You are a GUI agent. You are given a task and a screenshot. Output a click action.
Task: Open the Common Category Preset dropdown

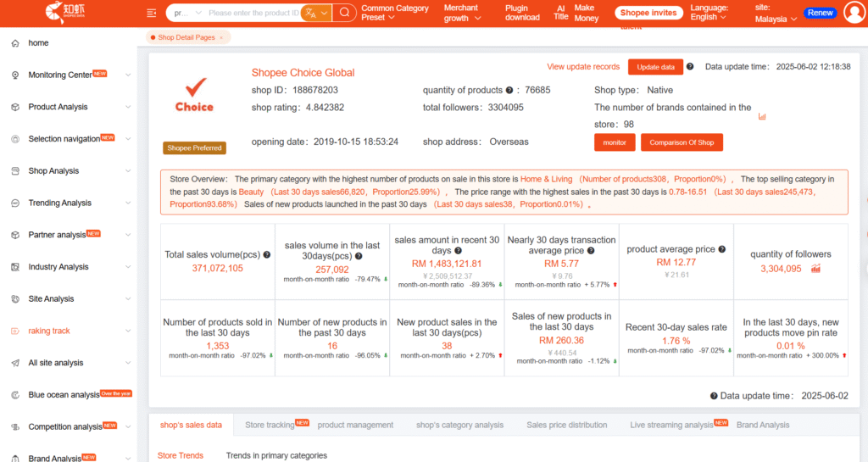pyautogui.click(x=395, y=13)
